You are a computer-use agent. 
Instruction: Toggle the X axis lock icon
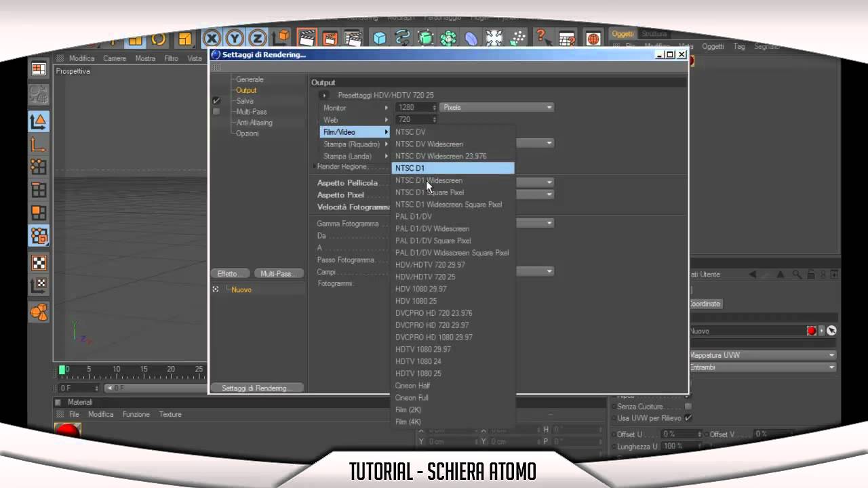[x=212, y=39]
